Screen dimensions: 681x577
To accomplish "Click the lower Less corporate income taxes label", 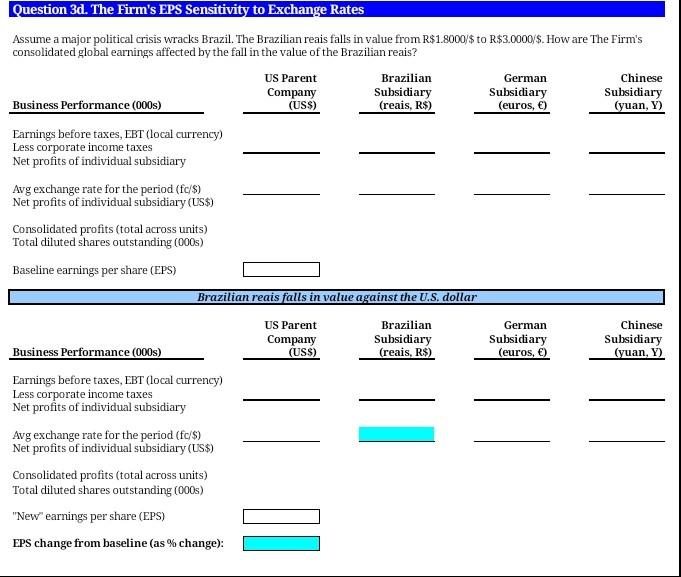I will [83, 394].
